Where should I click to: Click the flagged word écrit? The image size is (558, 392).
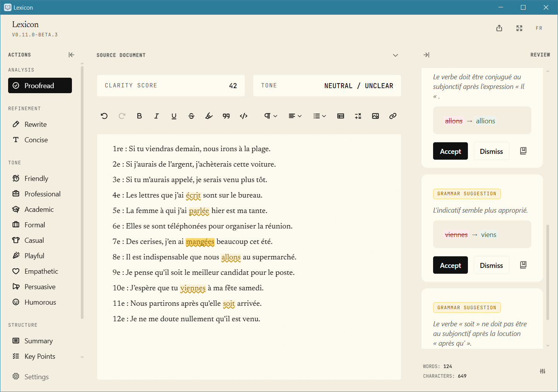(x=193, y=195)
